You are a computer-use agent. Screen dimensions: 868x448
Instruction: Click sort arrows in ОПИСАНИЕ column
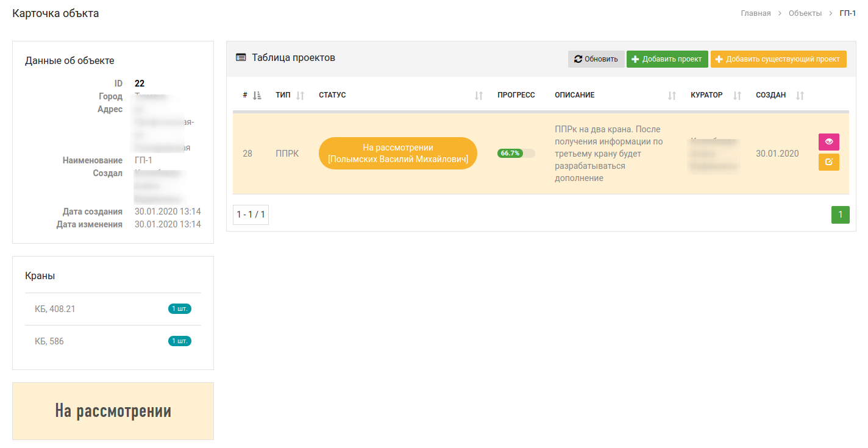coord(672,95)
